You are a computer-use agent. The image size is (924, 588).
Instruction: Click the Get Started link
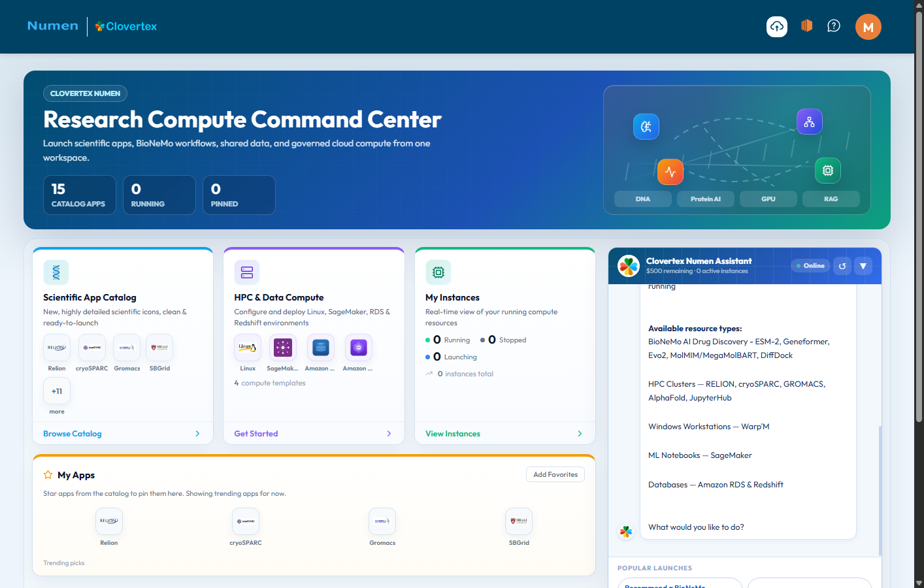point(256,434)
